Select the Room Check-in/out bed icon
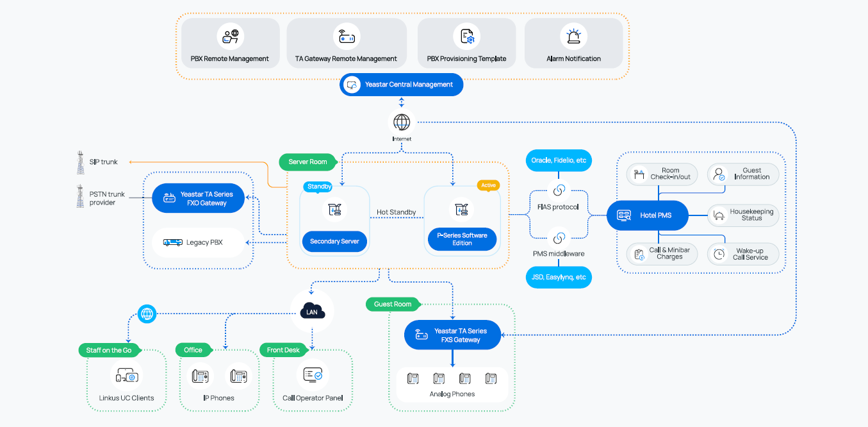The image size is (868, 427). (639, 174)
